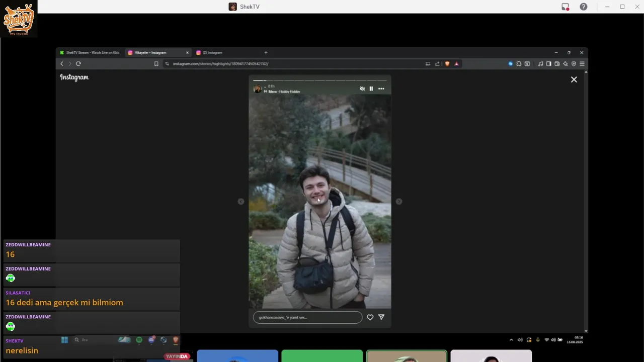Image resolution: width=644 pixels, height=362 pixels.
Task: Pause the Instagram story playback
Action: click(371, 88)
